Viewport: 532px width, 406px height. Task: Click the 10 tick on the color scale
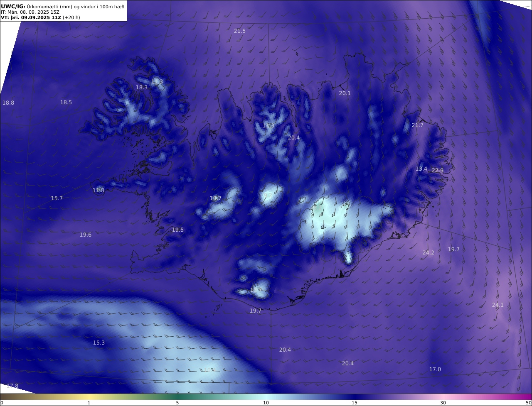(x=266, y=403)
